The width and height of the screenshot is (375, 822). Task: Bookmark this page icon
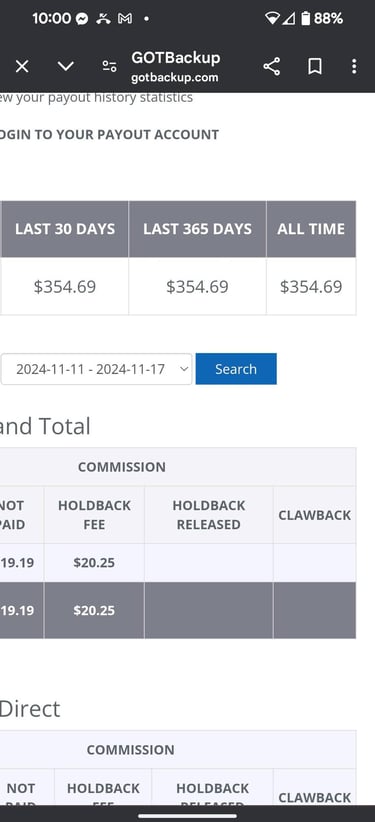[315, 67]
